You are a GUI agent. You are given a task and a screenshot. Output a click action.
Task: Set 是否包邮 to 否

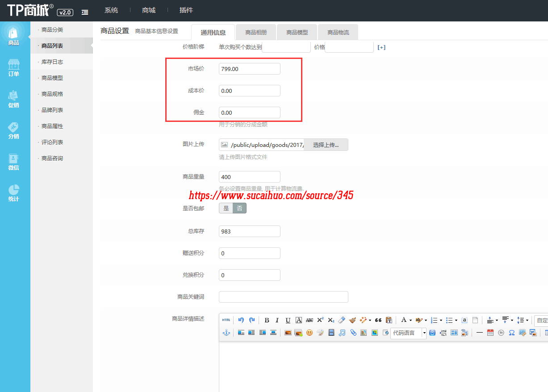pos(239,208)
